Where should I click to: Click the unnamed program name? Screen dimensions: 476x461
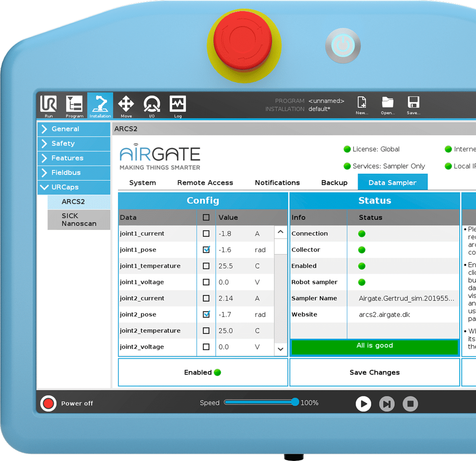[x=326, y=101]
